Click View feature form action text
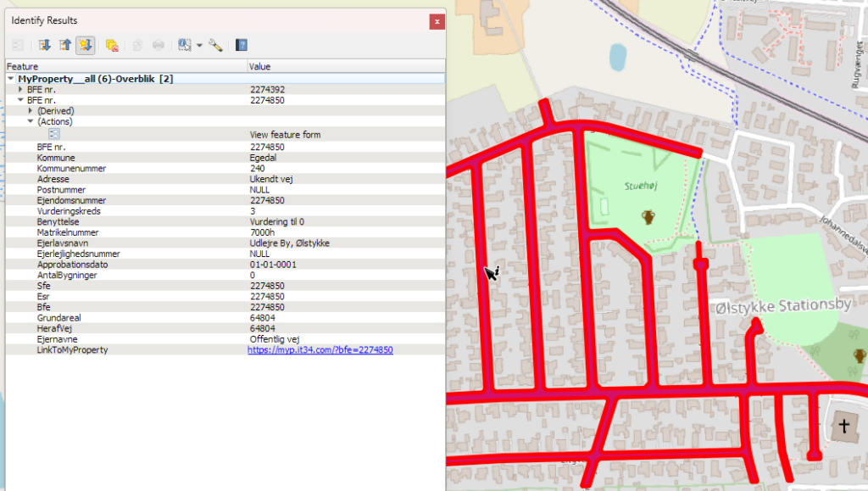 click(285, 135)
